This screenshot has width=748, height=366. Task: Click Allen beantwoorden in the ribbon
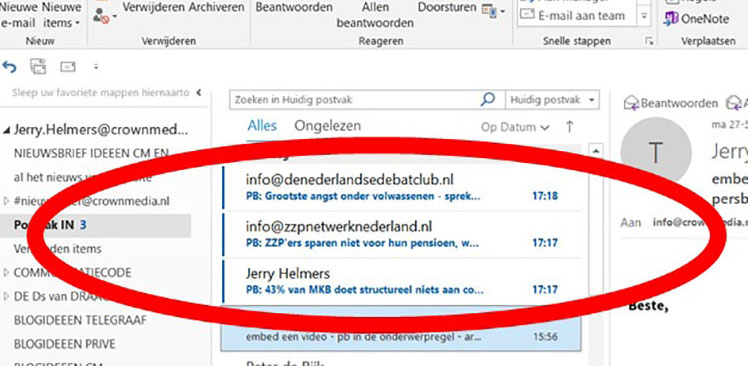click(375, 15)
